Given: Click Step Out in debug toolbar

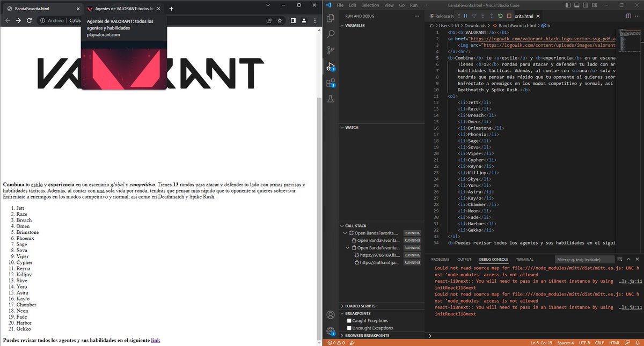Looking at the screenshot, I should [491, 16].
